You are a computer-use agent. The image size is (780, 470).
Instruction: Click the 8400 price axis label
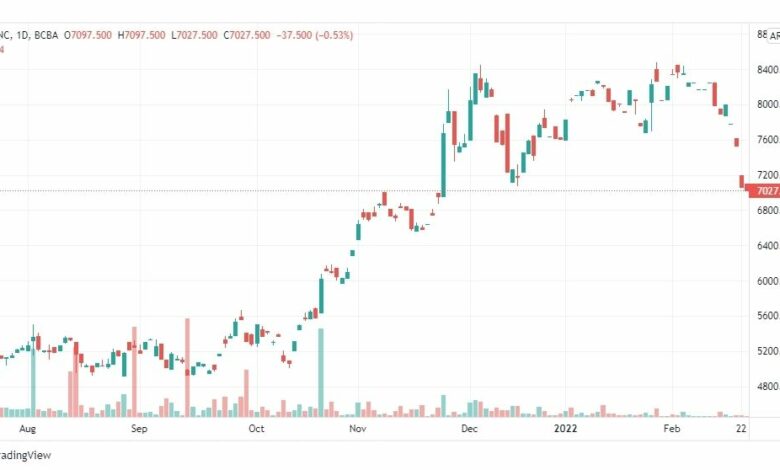(768, 70)
